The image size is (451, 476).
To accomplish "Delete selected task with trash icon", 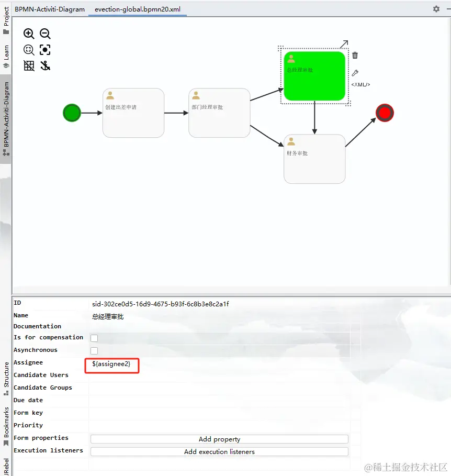I will [x=355, y=56].
